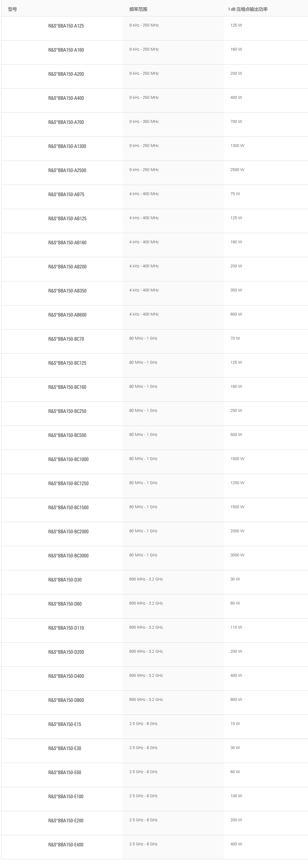Select the R&S BBA150-E400 model
Viewport: 308px width, 868px height.
pyautogui.click(x=66, y=845)
